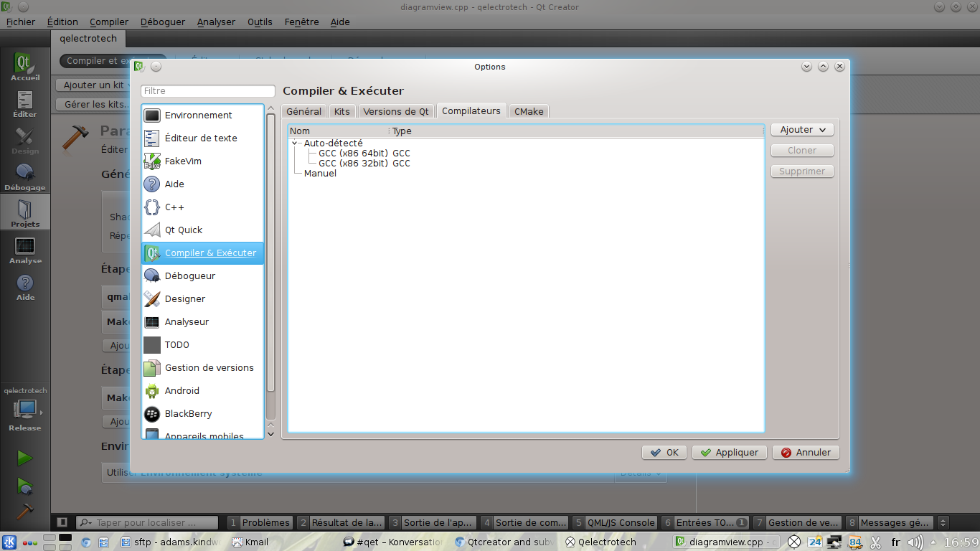The height and width of the screenshot is (551, 980).
Task: Toggle the sidebar with the status bar icon
Action: [x=62, y=522]
